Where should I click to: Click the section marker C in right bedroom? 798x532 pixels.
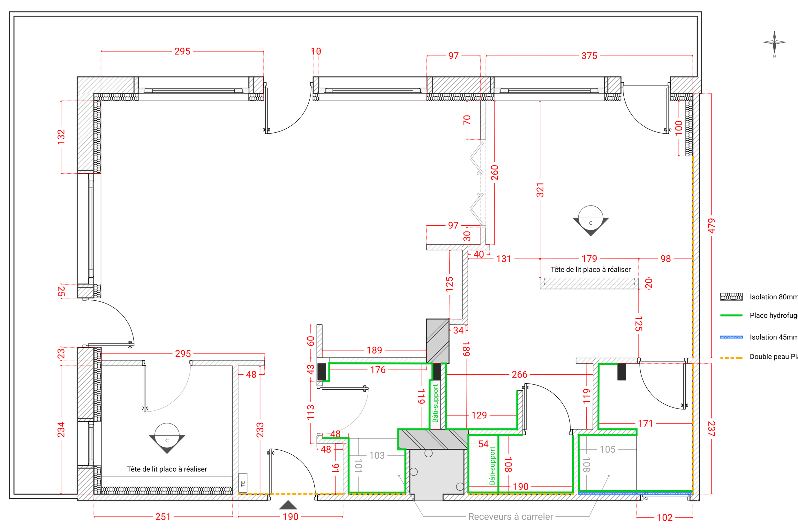point(590,221)
